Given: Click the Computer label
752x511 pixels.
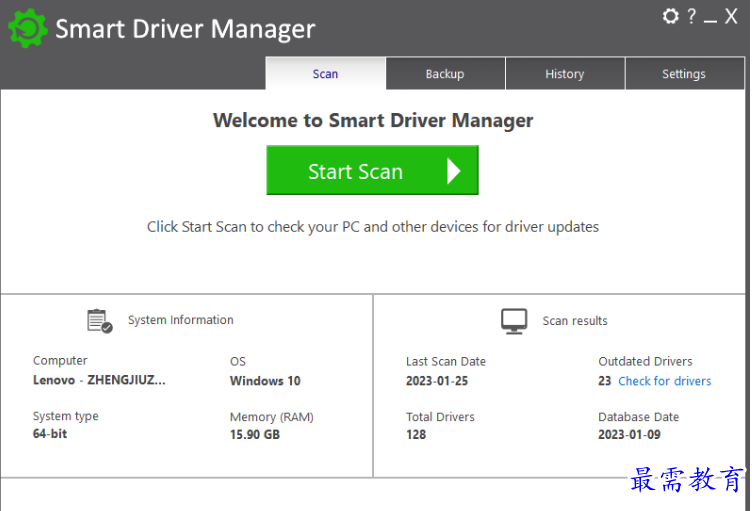Looking at the screenshot, I should tap(60, 360).
